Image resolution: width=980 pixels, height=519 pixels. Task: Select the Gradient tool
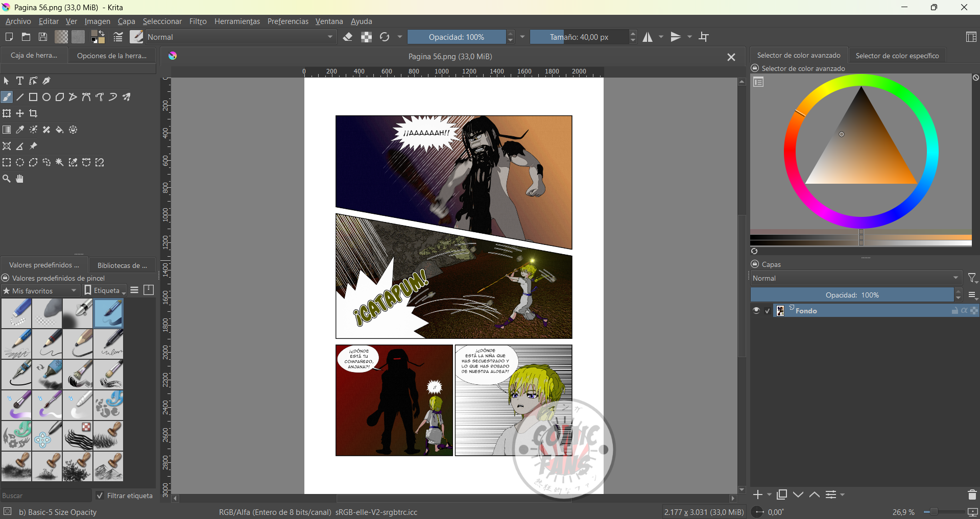(7, 130)
